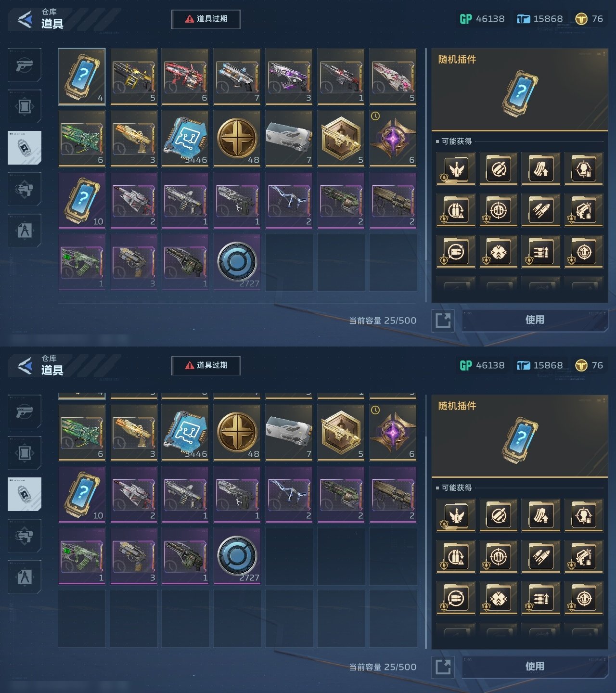This screenshot has width=616, height=693.
Task: Click the export share icon beside the lower 使用 button
Action: (443, 667)
